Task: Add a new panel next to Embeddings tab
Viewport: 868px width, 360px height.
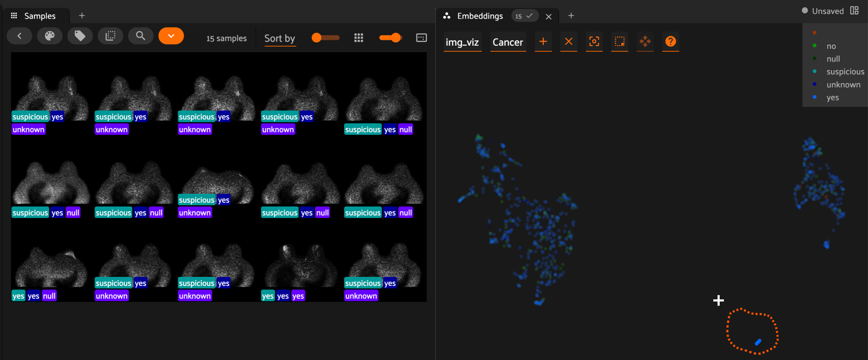Action: click(x=571, y=16)
